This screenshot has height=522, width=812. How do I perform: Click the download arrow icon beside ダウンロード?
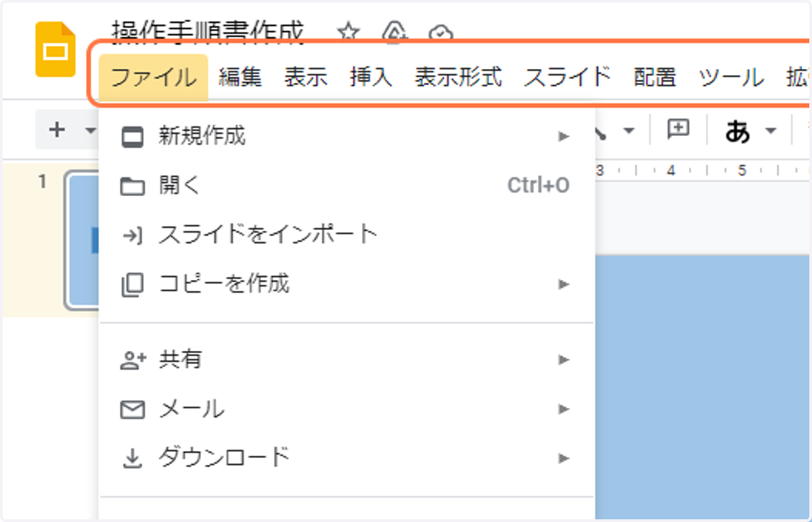tap(133, 459)
